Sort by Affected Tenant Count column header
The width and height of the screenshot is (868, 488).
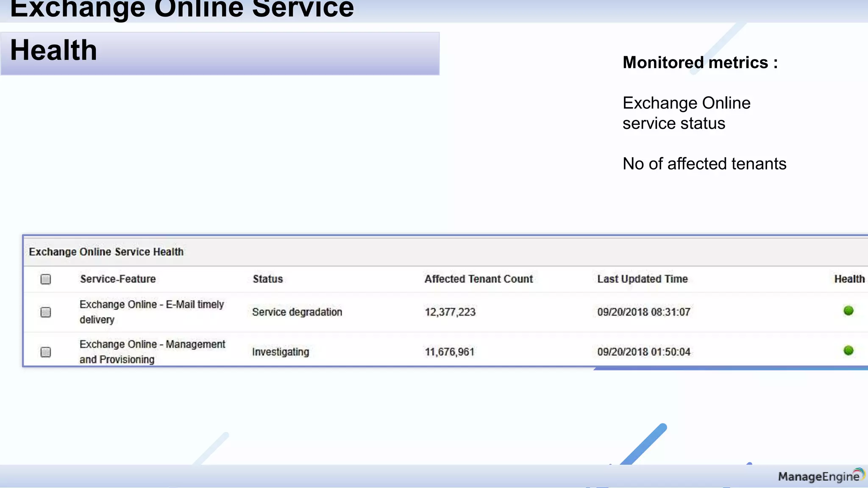(x=479, y=279)
